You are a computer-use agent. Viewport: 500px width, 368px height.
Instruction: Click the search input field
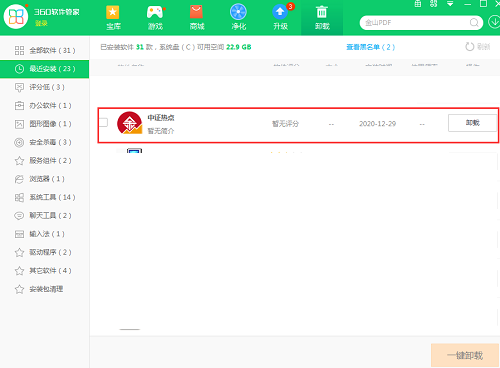click(416, 23)
